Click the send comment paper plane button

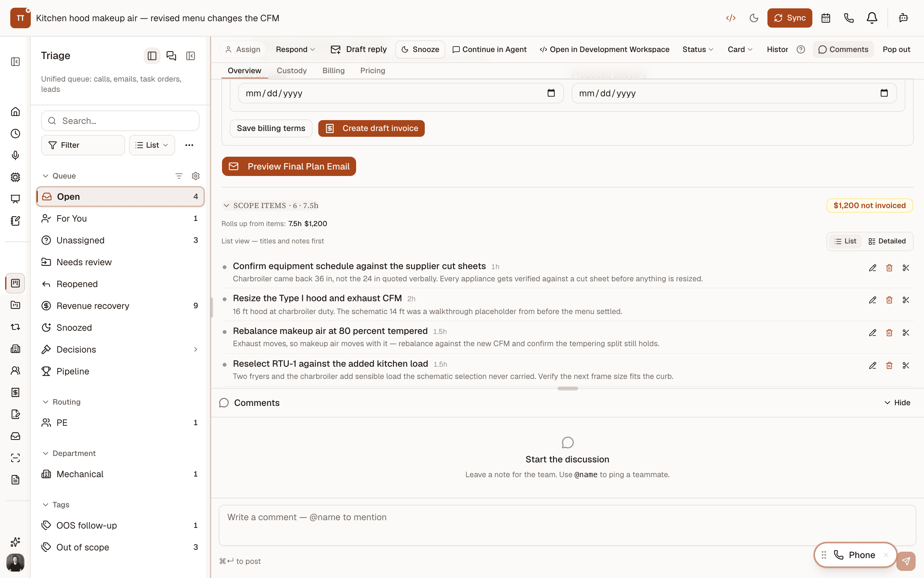[x=906, y=561]
